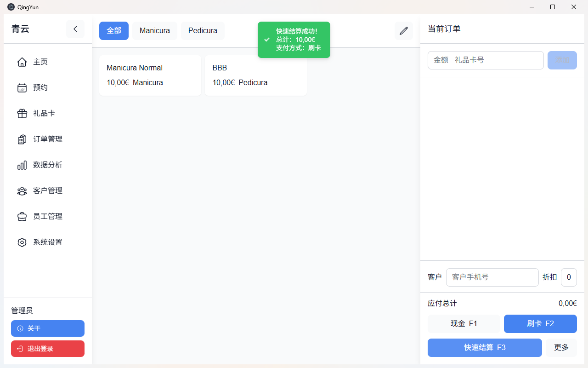Add the Manicura Normal service card
Viewport: 588px width, 368px height.
pyautogui.click(x=150, y=75)
